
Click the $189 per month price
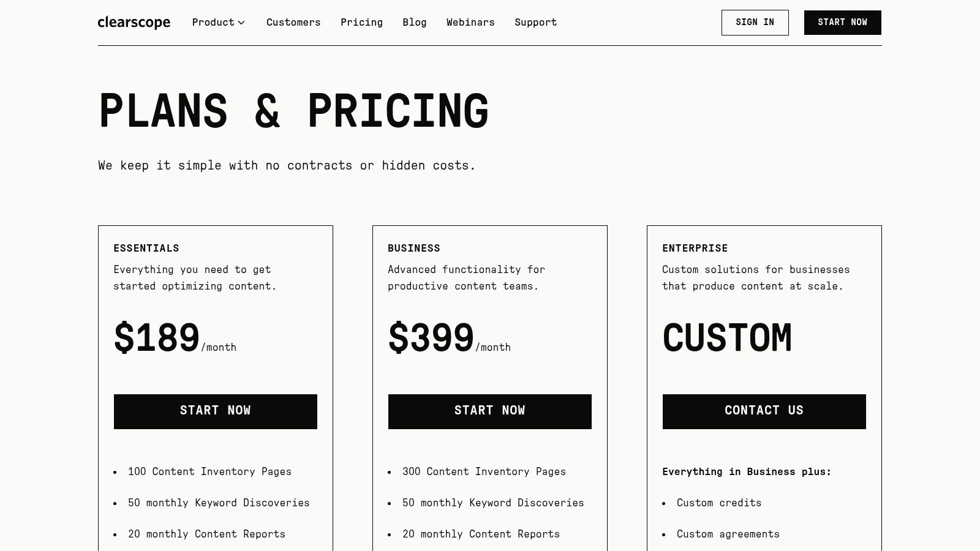(x=175, y=338)
